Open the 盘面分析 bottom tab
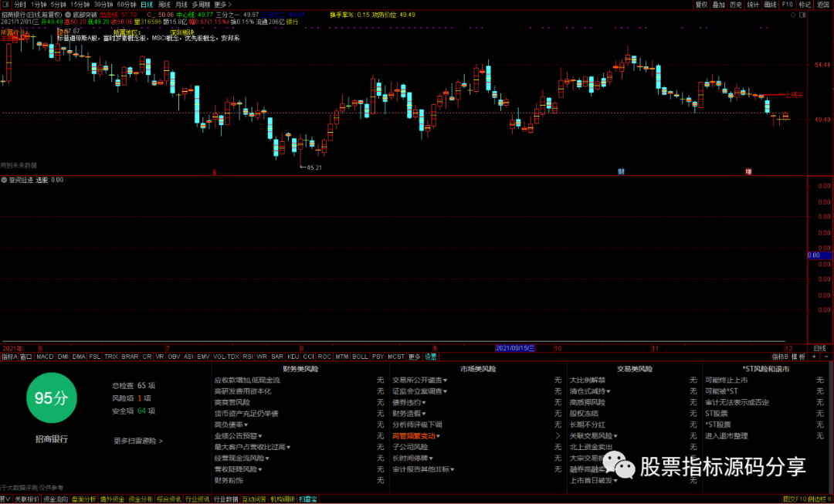Viewport: 834px width, 504px height. pos(84,499)
